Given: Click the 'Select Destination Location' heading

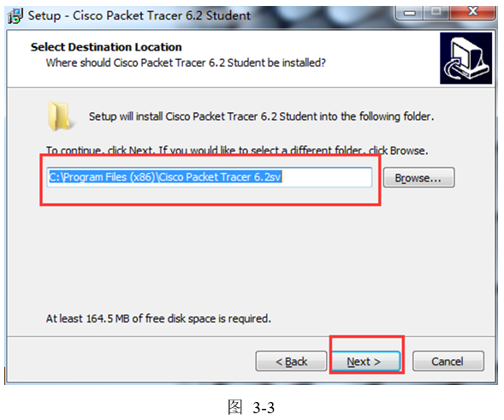Looking at the screenshot, I should (106, 47).
